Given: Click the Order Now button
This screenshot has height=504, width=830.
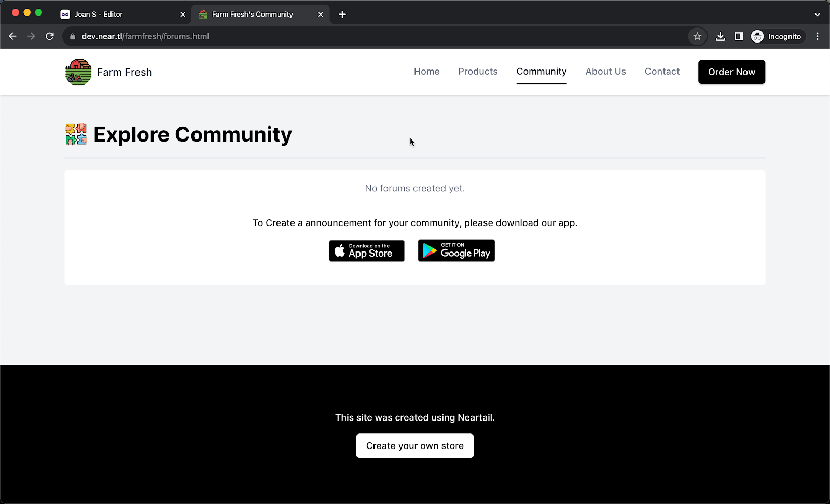Looking at the screenshot, I should click(x=731, y=72).
